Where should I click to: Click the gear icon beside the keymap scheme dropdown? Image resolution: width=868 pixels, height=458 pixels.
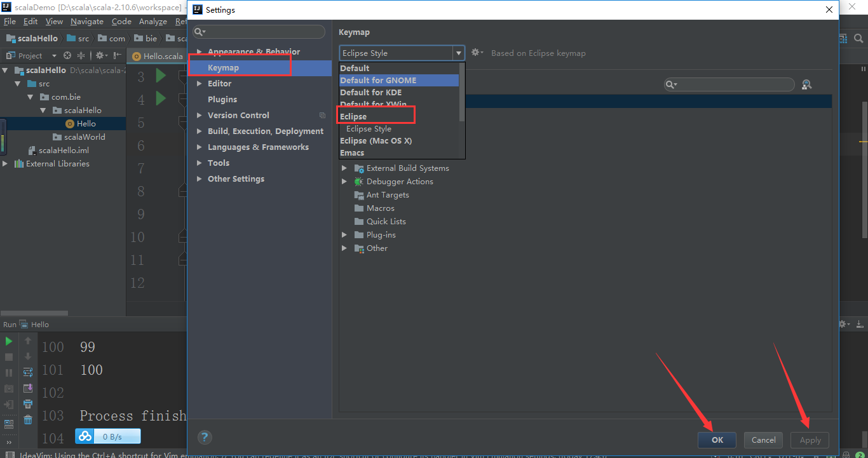[476, 53]
